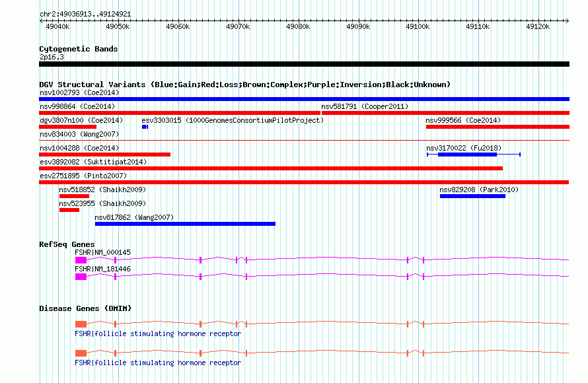Click the nsv523955 (Shaikh2009) red bar

[x=69, y=210]
